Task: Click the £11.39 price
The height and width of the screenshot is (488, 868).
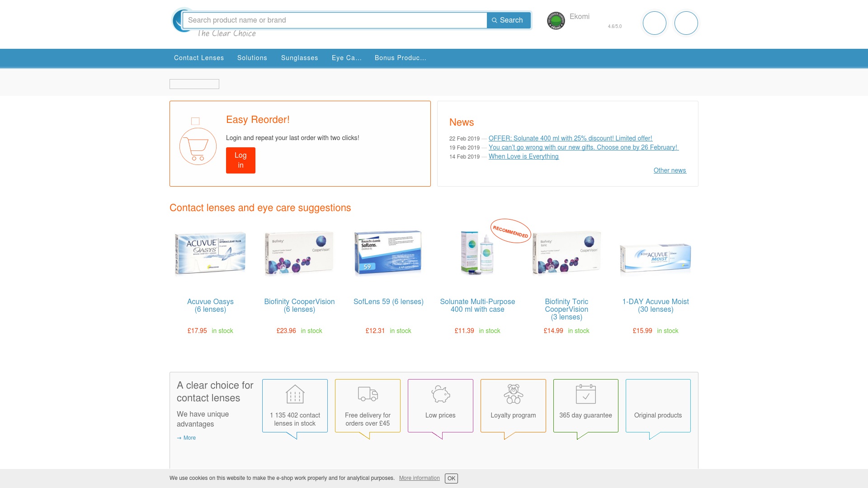Action: tap(464, 331)
